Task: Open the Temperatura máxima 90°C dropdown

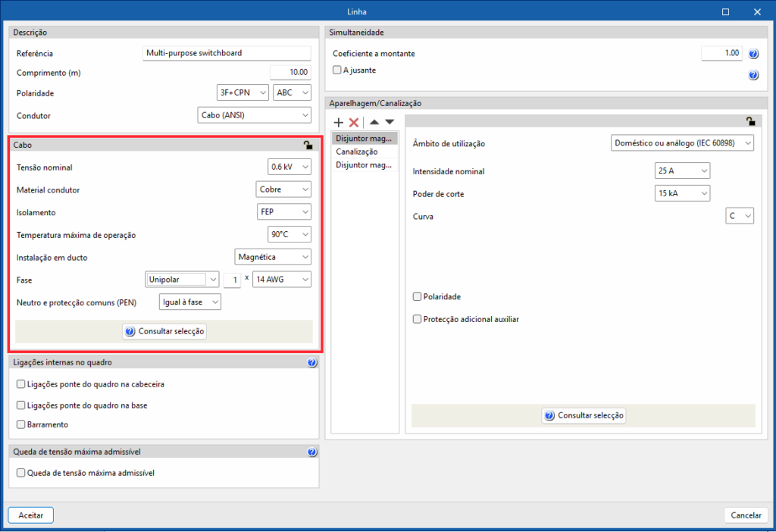Action: click(x=289, y=235)
